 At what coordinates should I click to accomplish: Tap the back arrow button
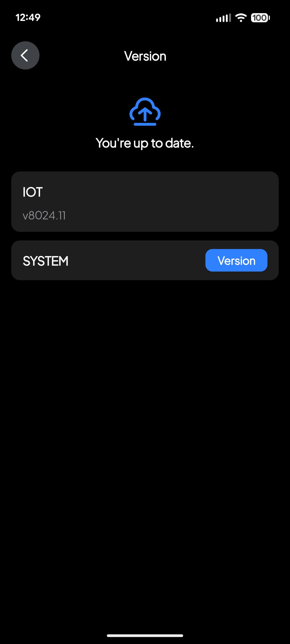pyautogui.click(x=25, y=56)
